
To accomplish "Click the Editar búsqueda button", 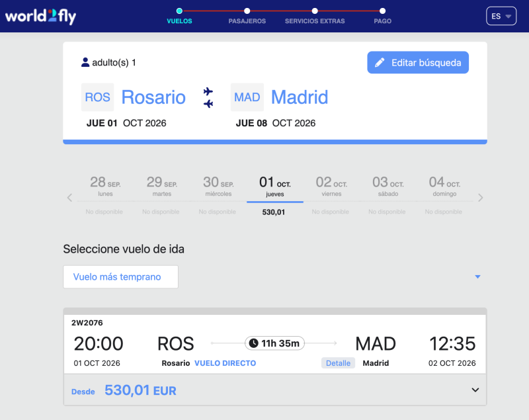I will [x=418, y=62].
